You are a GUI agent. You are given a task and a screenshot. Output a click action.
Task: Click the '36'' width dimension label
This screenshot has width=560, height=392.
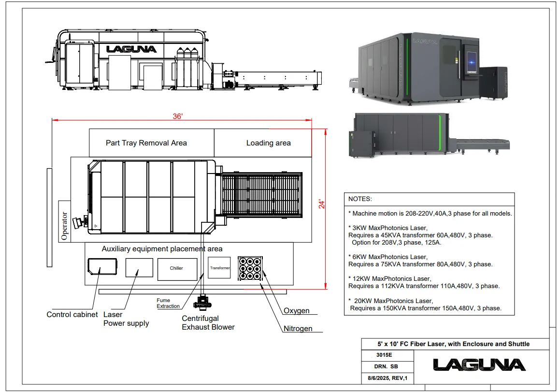[x=177, y=116]
